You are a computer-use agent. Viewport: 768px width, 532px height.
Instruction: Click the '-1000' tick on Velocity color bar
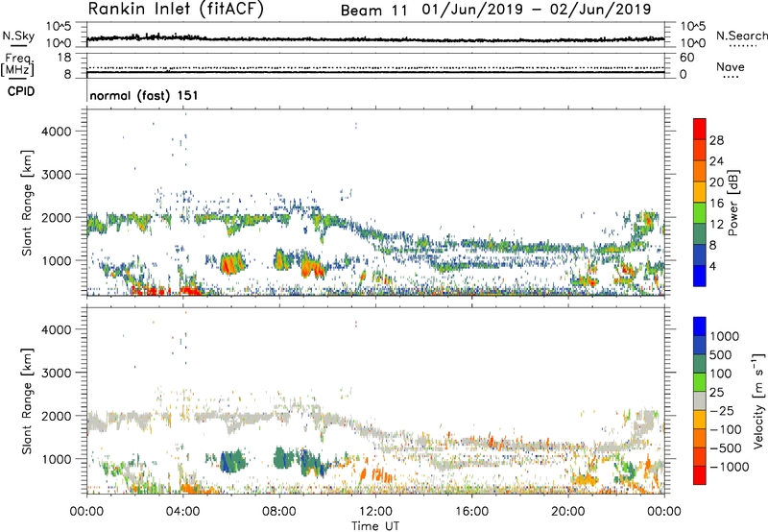coord(729,467)
